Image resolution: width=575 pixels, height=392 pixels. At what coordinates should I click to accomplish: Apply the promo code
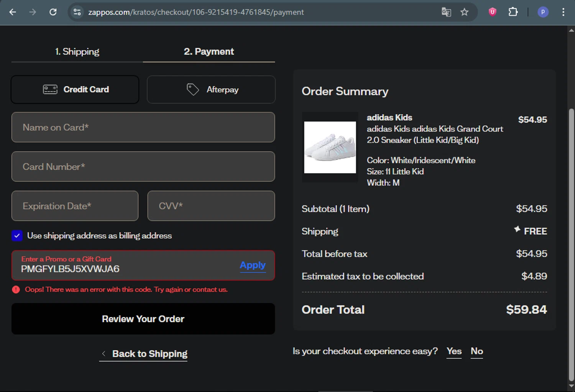click(253, 265)
